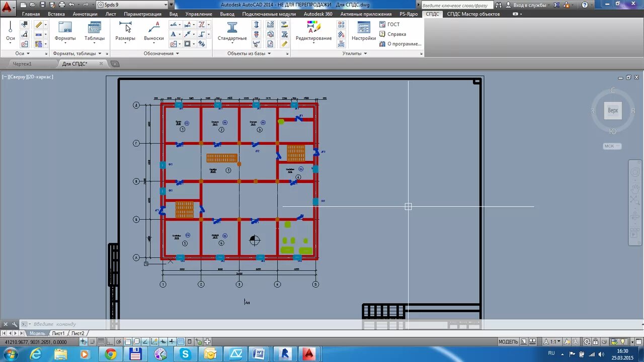Image resolution: width=644 pixels, height=362 pixels.
Task: Open Стандартные standard profiles library
Action: 232,31
